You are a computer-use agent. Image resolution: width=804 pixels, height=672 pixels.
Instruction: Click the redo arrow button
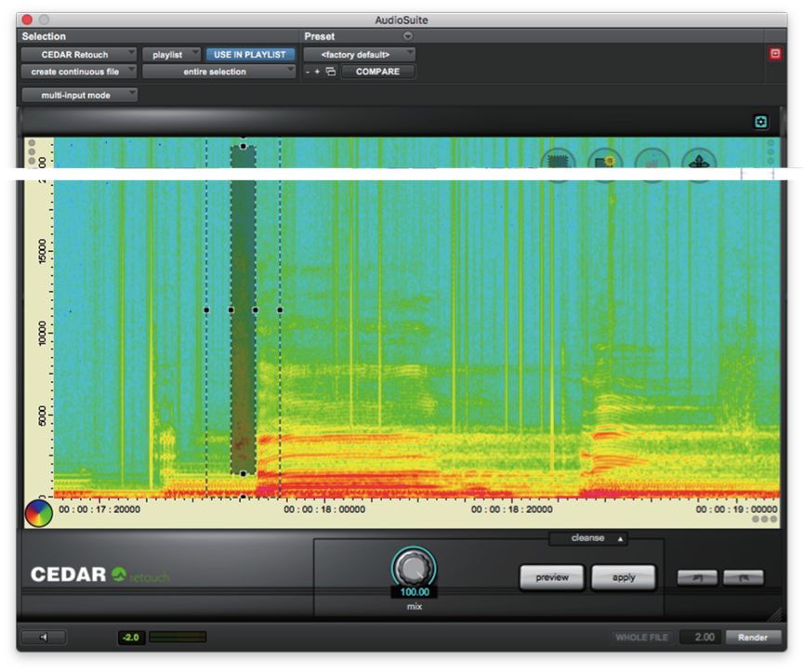[744, 578]
